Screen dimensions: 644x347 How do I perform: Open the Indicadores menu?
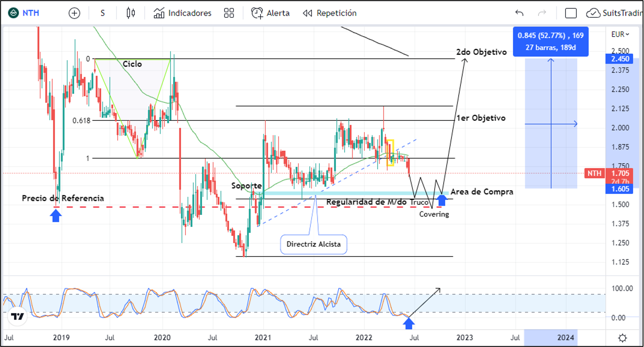(x=182, y=13)
